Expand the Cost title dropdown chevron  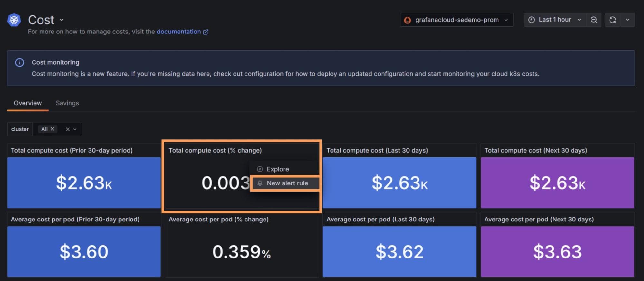click(62, 20)
